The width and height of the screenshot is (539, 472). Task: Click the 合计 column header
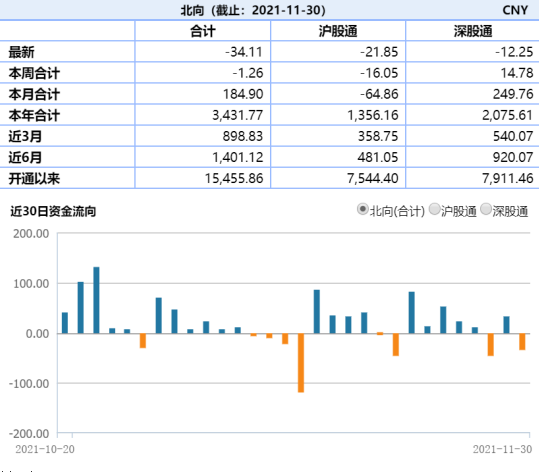tap(203, 31)
